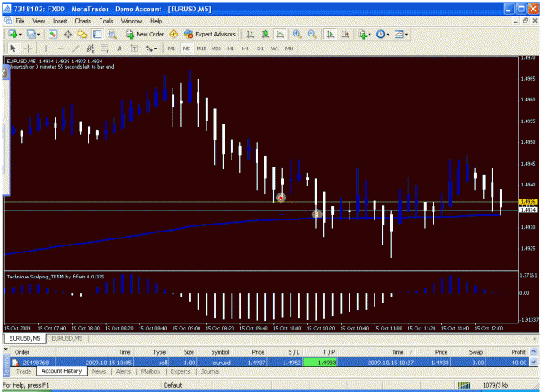Sort history by the Symbol column
Screen dimensions: 542x392
click(x=220, y=352)
